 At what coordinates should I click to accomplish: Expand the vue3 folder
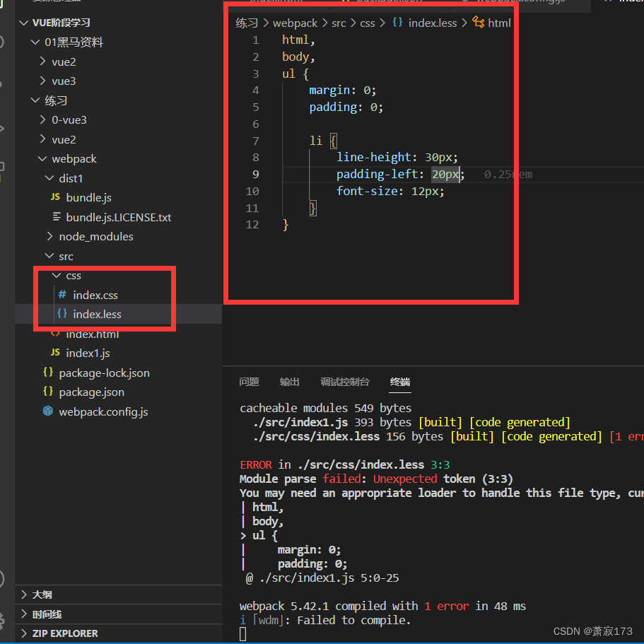coord(42,81)
